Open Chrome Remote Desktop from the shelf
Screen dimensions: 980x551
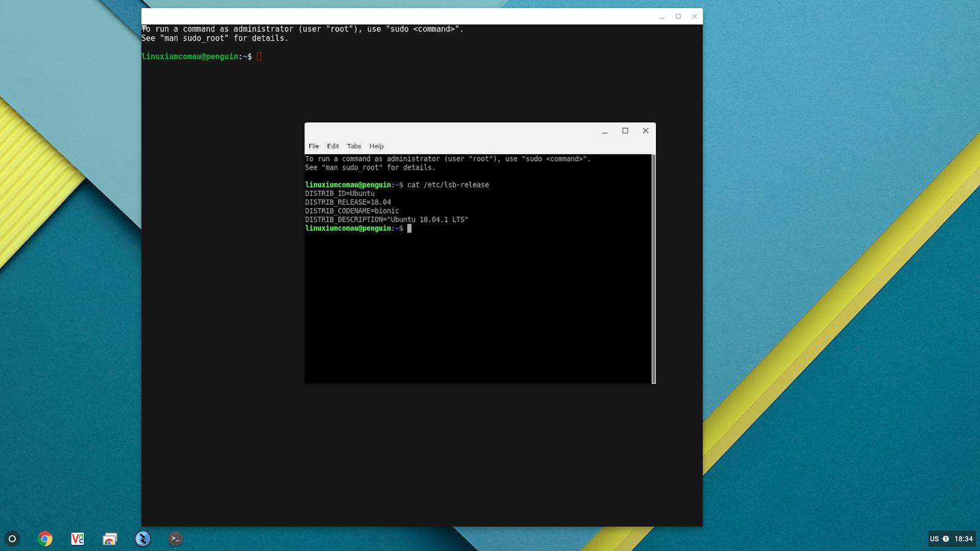click(x=110, y=539)
